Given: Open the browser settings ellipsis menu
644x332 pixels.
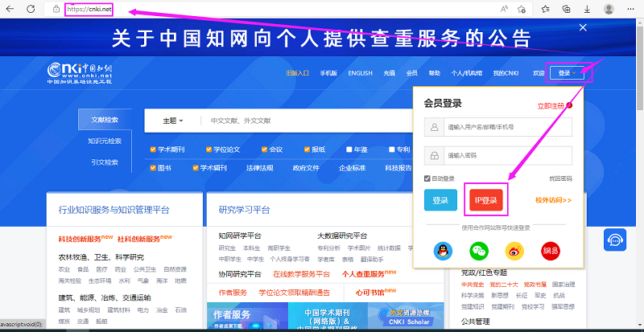Looking at the screenshot, I should (630, 9).
